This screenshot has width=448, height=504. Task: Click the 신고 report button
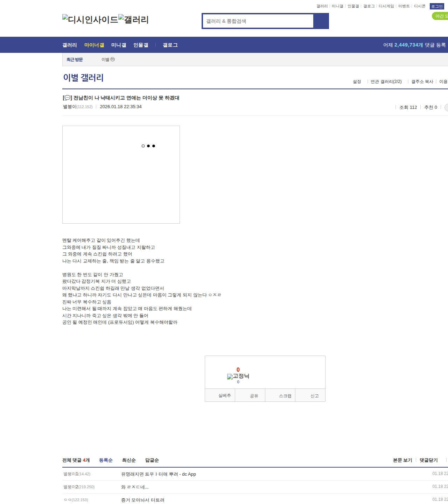click(310, 395)
